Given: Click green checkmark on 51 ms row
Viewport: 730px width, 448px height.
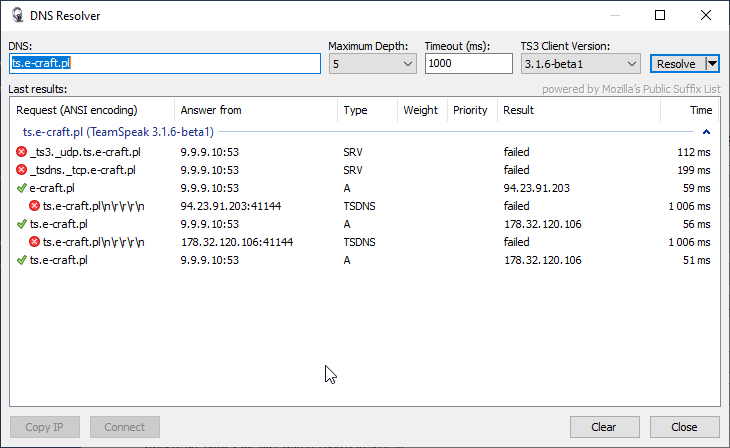Looking at the screenshot, I should [22, 260].
